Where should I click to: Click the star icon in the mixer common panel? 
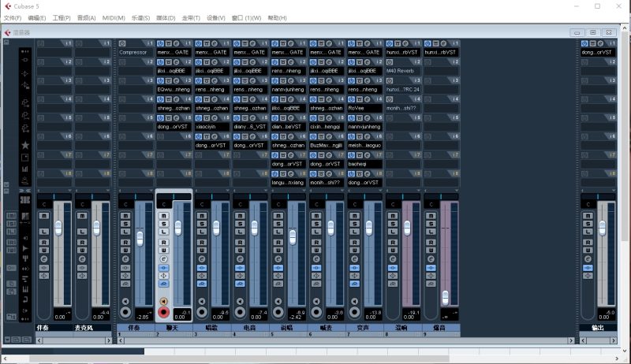coord(25,145)
